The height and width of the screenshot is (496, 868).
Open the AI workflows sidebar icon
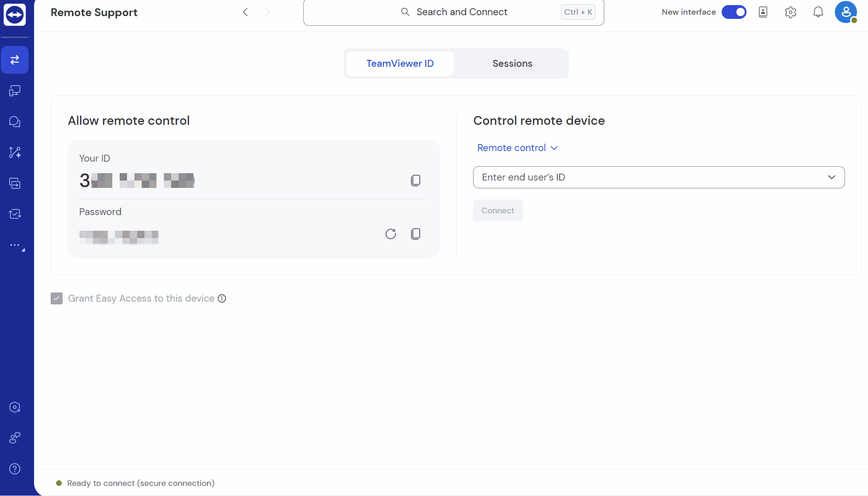(15, 152)
